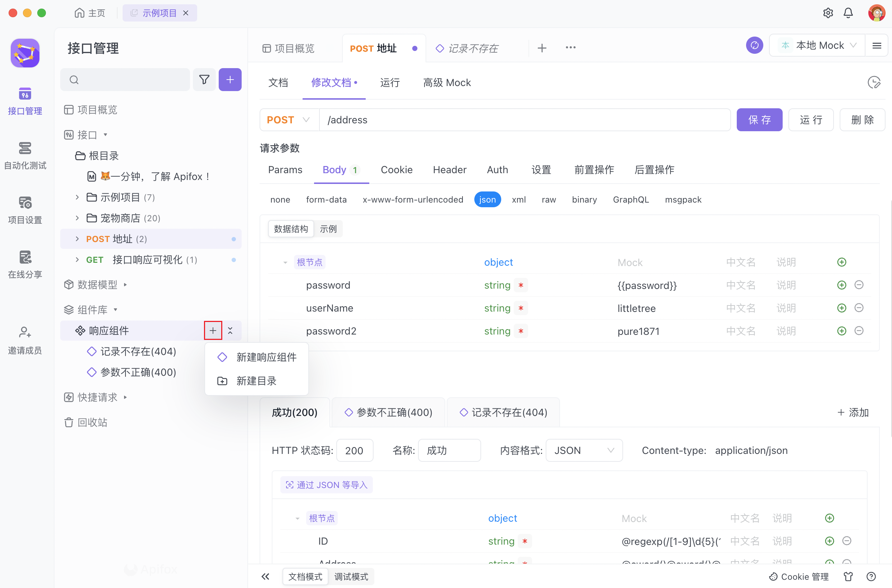This screenshot has width=892, height=588.
Task: Switch to the Header tab
Action: coord(449,170)
